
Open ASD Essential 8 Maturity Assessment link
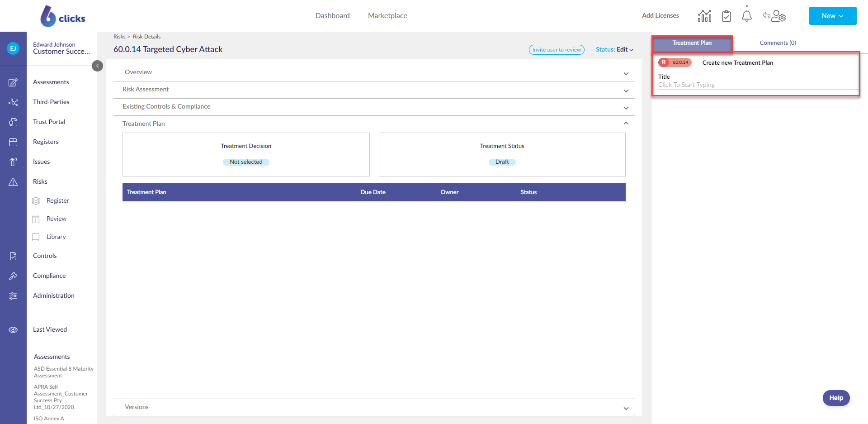point(64,372)
